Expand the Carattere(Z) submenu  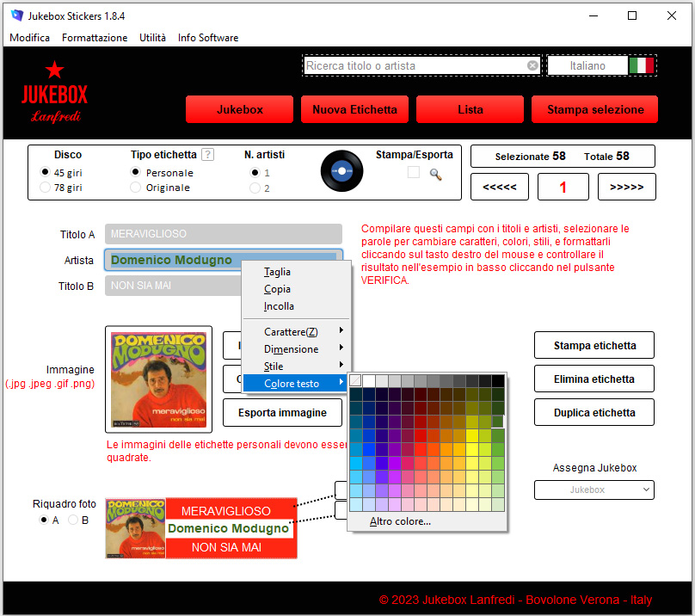pyautogui.click(x=297, y=331)
